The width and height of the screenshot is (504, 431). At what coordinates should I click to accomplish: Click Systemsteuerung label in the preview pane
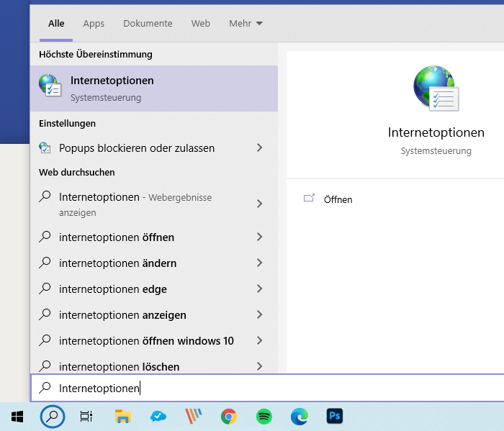(x=436, y=150)
